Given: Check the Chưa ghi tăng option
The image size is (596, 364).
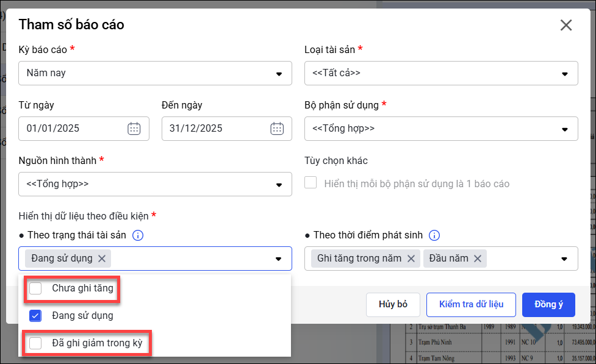Looking at the screenshot, I should point(36,288).
